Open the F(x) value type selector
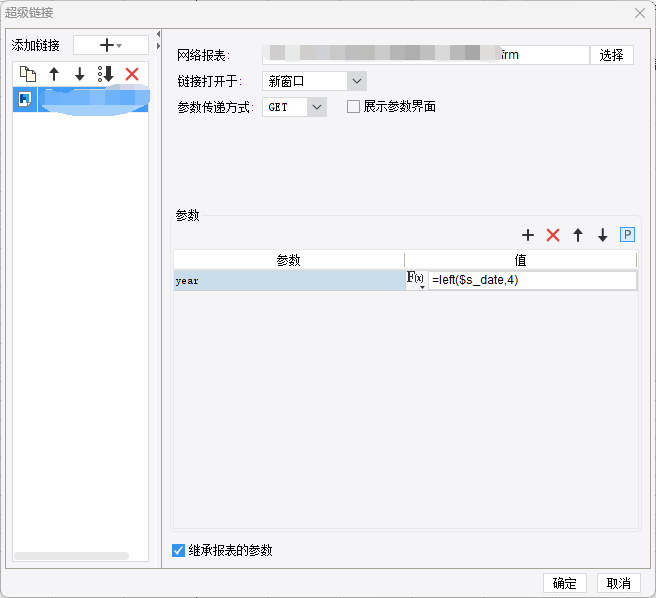The width and height of the screenshot is (656, 598). click(x=416, y=280)
